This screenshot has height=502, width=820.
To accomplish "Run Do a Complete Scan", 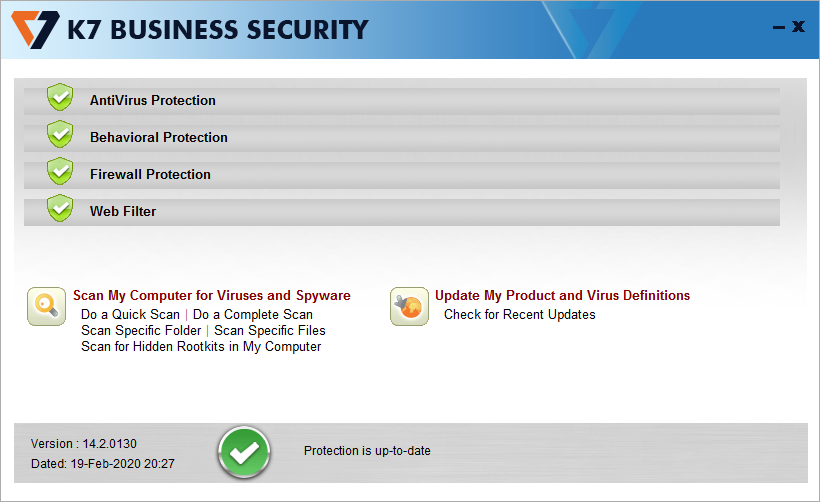I will click(x=253, y=315).
